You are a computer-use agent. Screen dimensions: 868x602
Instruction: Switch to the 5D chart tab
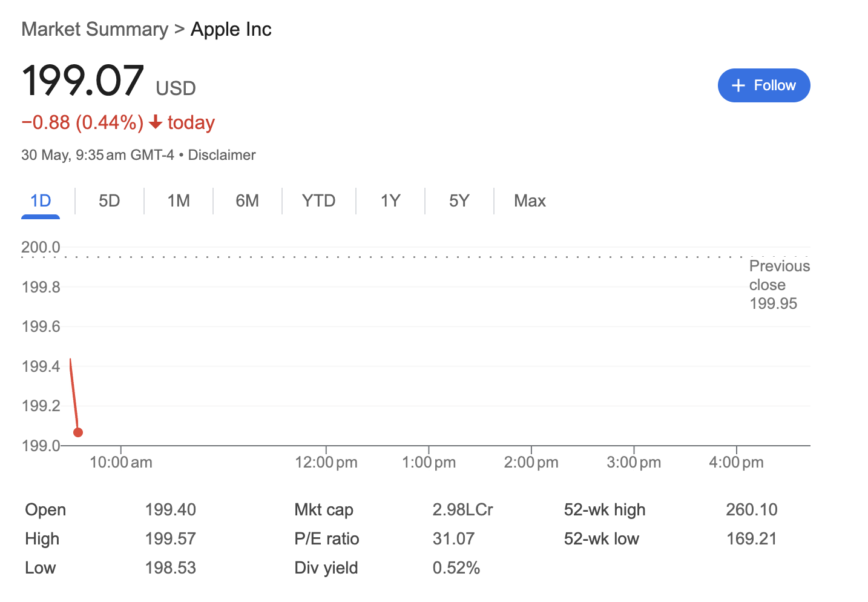110,201
